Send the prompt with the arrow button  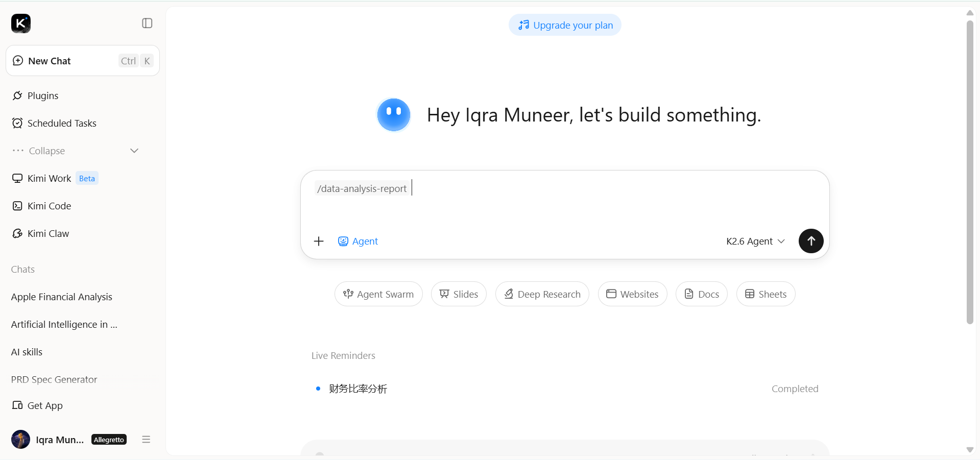(811, 241)
